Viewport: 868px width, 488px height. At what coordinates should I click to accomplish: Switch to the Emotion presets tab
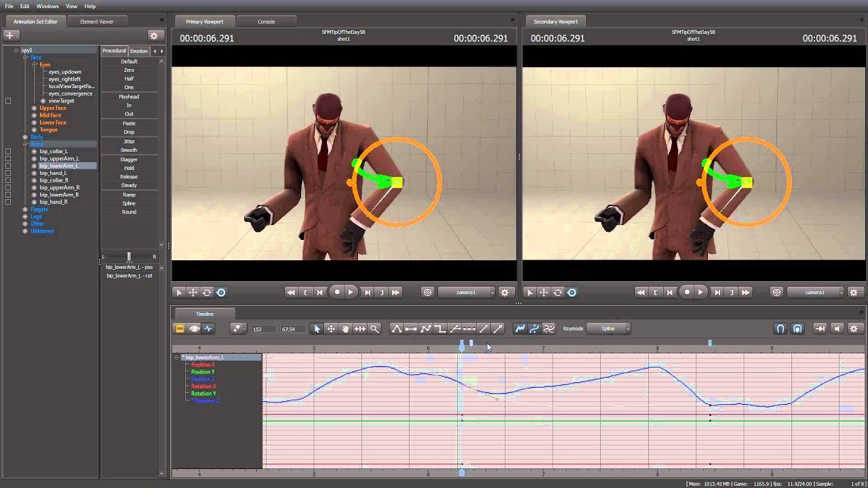139,51
